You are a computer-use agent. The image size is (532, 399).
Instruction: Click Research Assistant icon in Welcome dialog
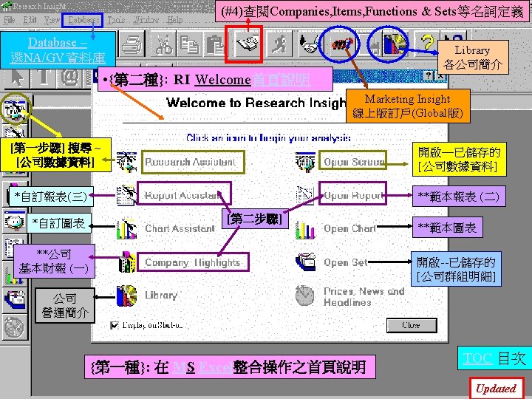pos(127,162)
